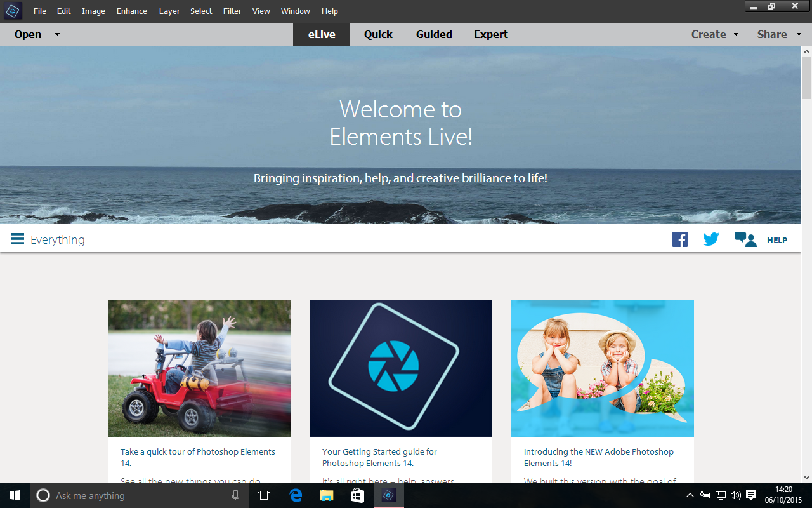Show hidden tray icons chevron
812x508 pixels.
coord(690,495)
